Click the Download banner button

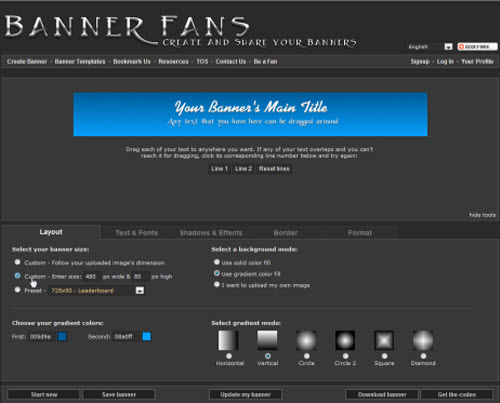point(382,395)
